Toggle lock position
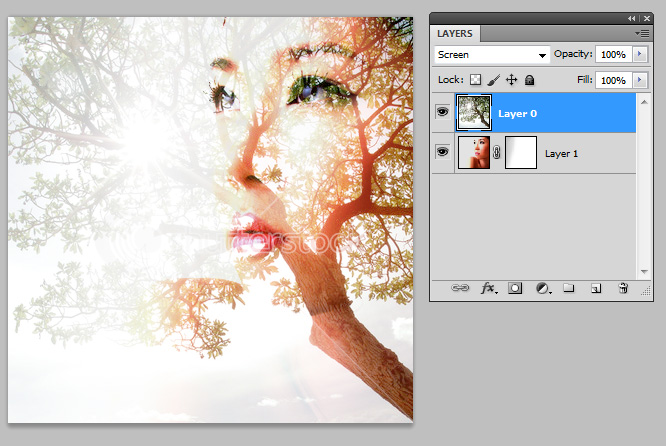The image size is (666, 446). point(511,80)
